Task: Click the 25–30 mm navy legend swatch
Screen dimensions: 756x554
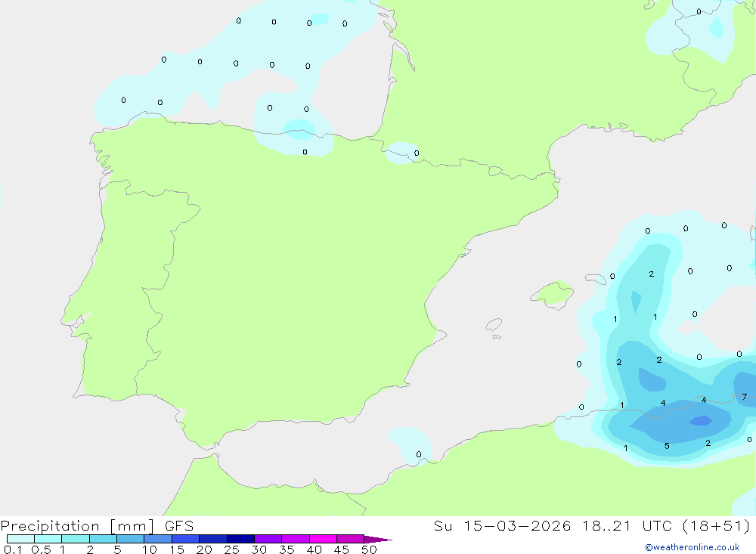Action: click(240, 539)
